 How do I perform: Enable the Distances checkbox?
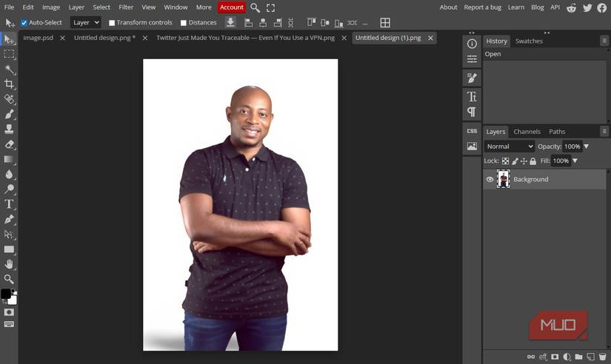(x=184, y=23)
